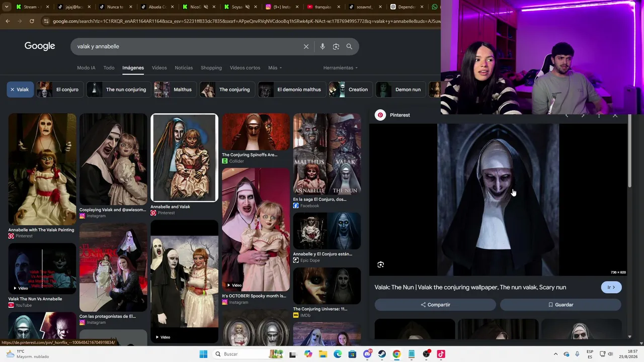
Task: Apply the Creation filter chip
Action: [x=351, y=89]
